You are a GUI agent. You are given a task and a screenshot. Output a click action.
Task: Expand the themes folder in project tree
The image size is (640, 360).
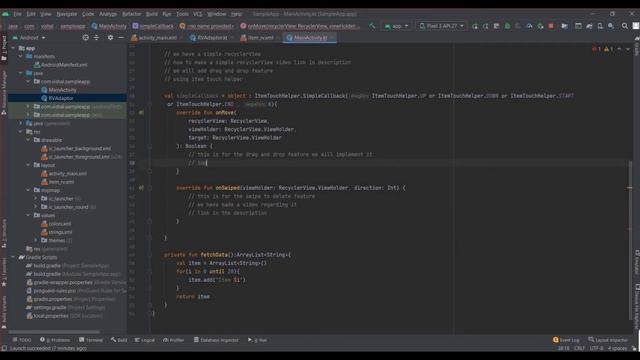[x=36, y=240]
